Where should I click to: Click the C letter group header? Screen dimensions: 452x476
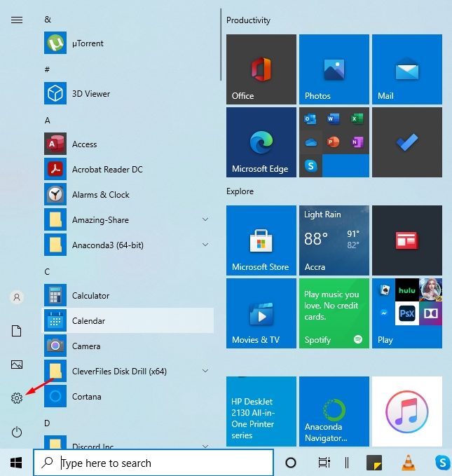(47, 272)
